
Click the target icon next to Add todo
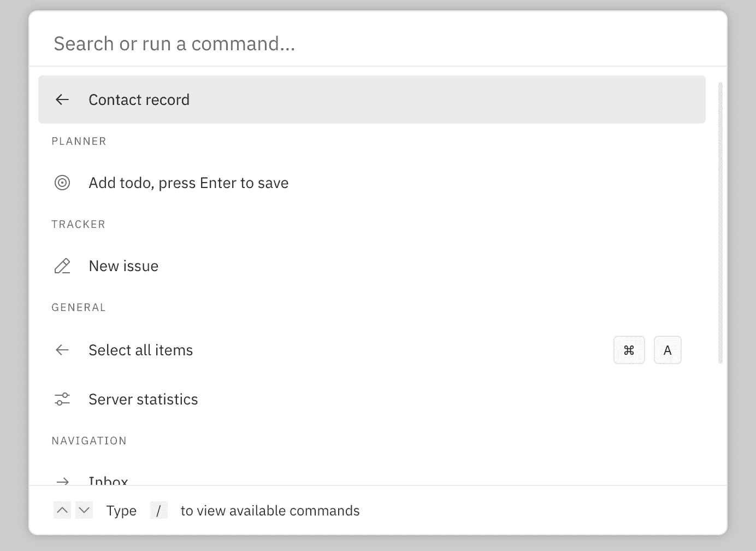[x=62, y=183]
